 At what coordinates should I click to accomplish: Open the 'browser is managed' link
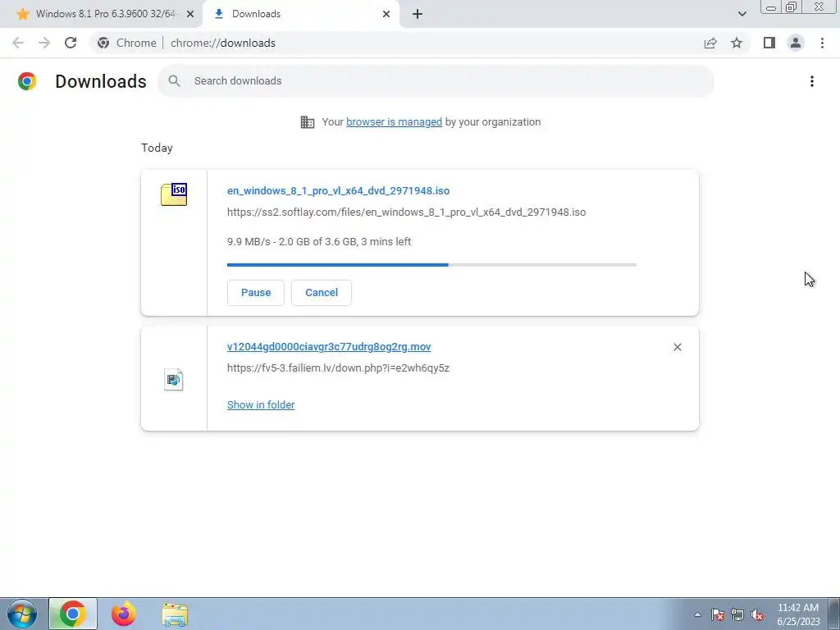click(394, 122)
